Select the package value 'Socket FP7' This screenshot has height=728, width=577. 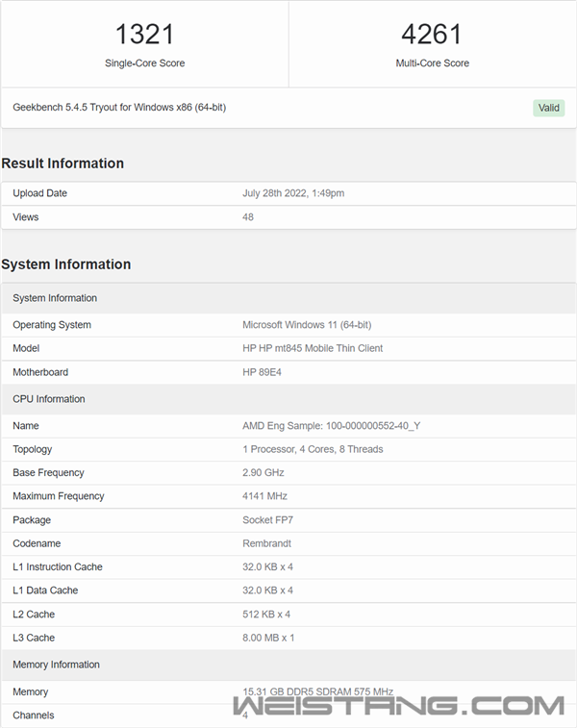[x=268, y=520]
